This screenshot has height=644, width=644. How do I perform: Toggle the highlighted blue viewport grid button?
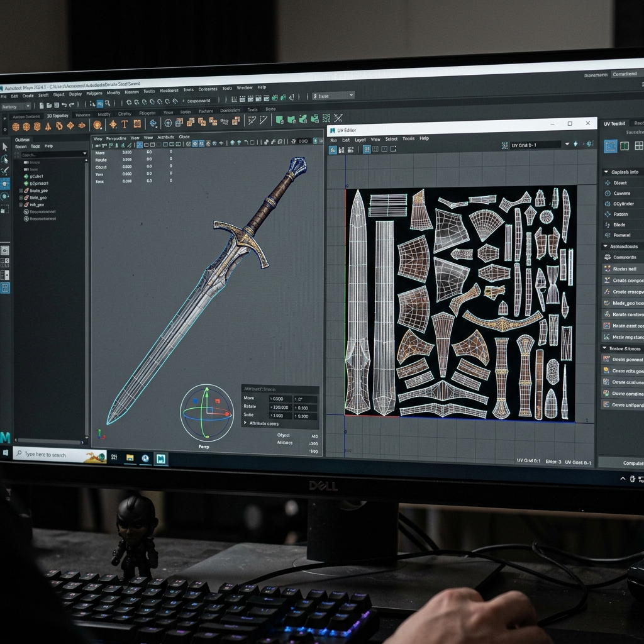(x=140, y=145)
